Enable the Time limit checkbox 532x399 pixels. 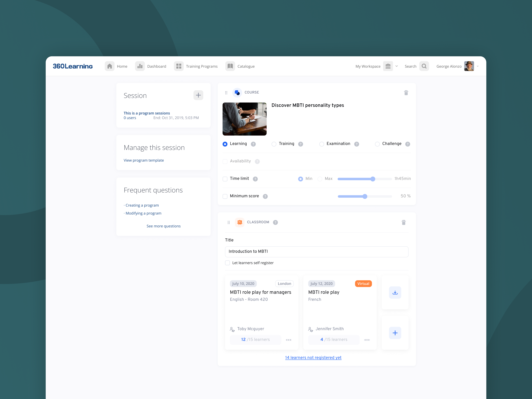[x=225, y=179]
